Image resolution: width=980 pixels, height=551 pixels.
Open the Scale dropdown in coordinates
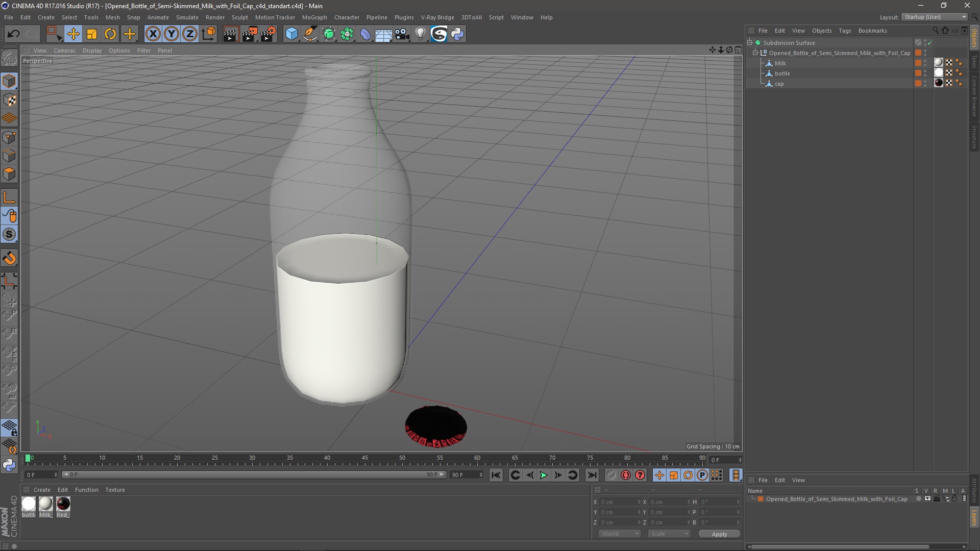pyautogui.click(x=669, y=534)
